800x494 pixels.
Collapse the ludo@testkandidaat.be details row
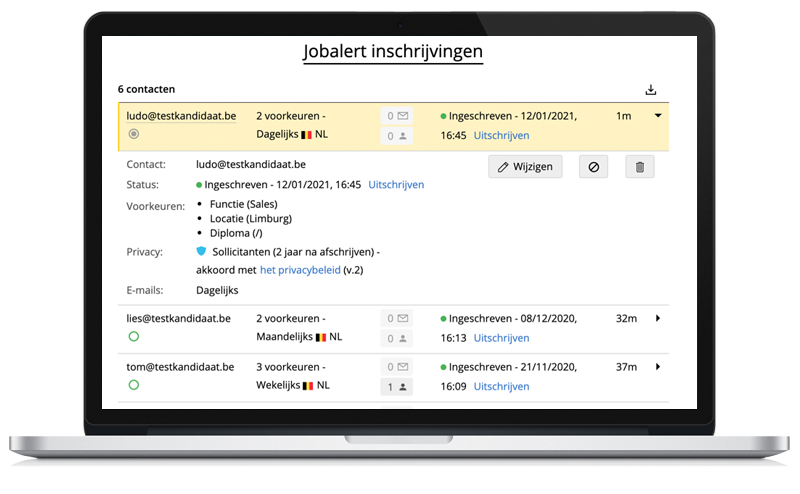[657, 116]
